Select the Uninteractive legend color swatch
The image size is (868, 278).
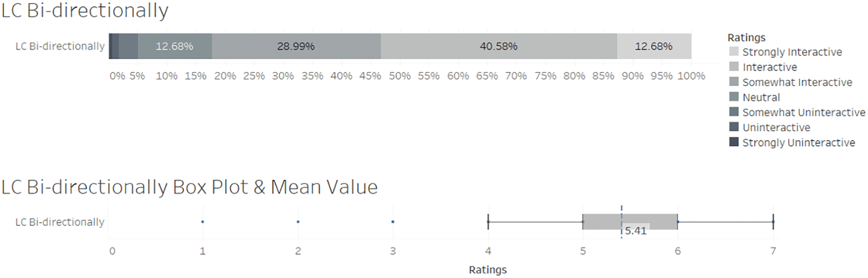(734, 127)
